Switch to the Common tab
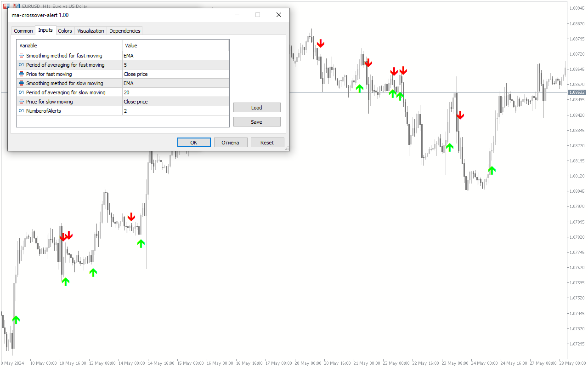The image size is (588, 368). click(x=23, y=31)
